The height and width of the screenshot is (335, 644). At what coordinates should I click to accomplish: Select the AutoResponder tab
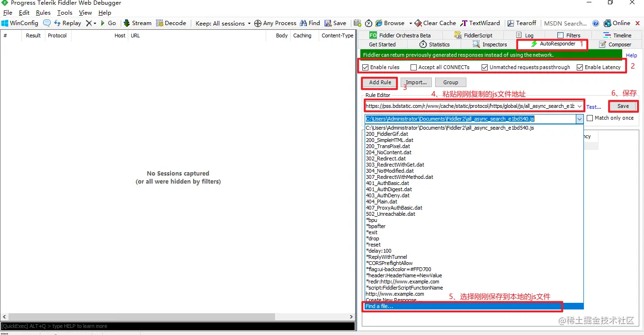coord(552,44)
